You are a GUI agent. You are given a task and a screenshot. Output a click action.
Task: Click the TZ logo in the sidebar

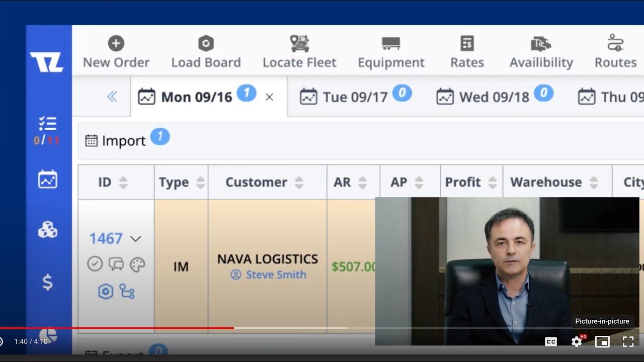47,62
